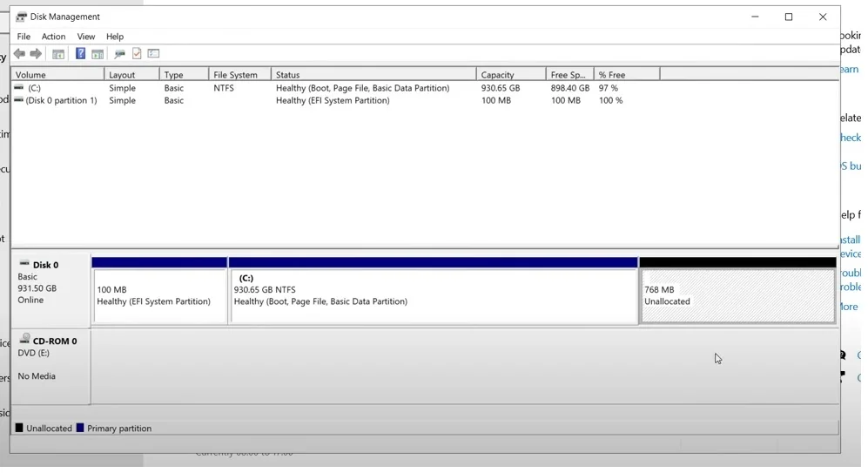This screenshot has width=868, height=473.
Task: Sort by the Free Space column header
Action: [x=569, y=74]
